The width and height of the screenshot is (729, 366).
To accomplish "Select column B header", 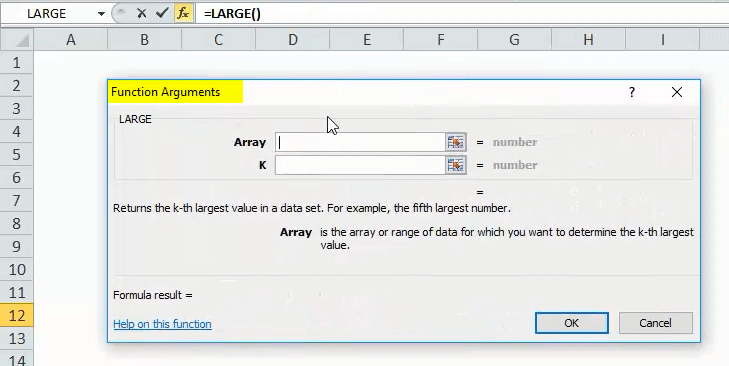I will click(145, 40).
